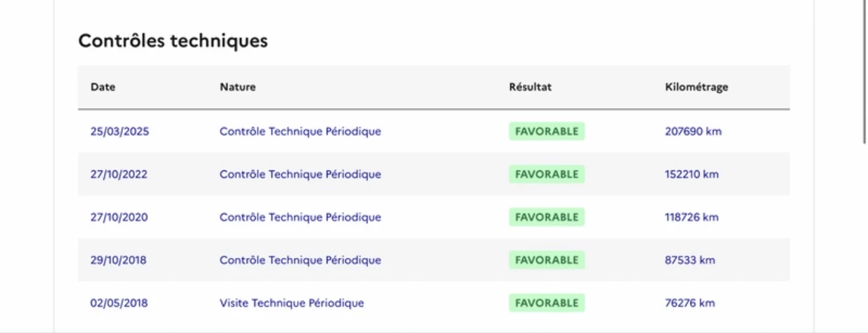The width and height of the screenshot is (868, 333).
Task: Click the 29/10/2018 date cell
Action: (x=118, y=260)
